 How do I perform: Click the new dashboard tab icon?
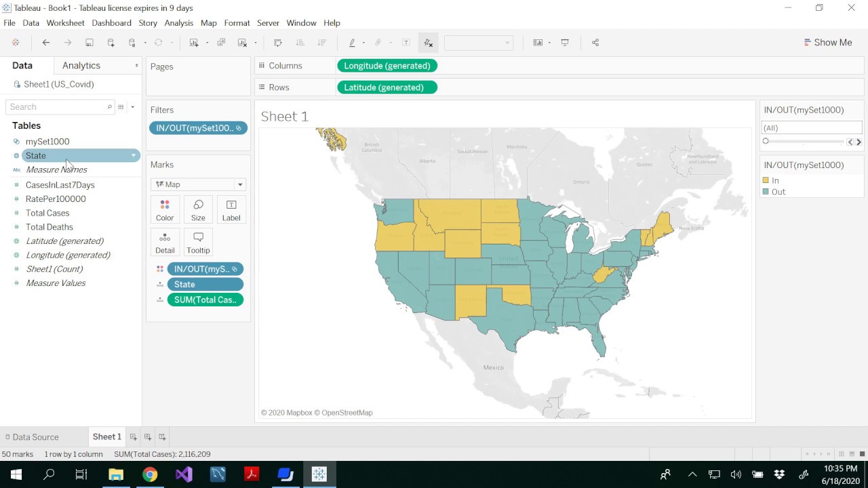148,437
